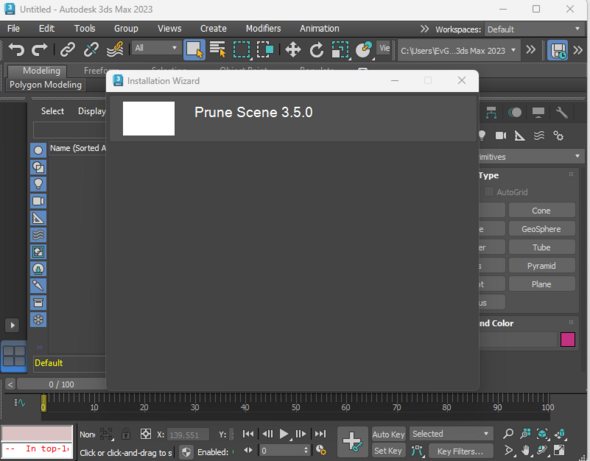Open Select by Name list icon
This screenshot has height=461, width=590.
pos(217,49)
